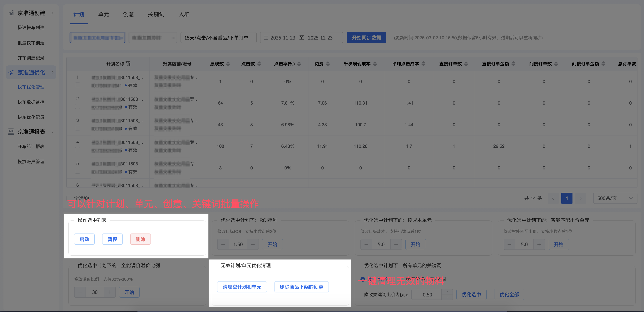The width and height of the screenshot is (644, 312).
Task: Open the 15天/点击/不含赠品/下单订单 dropdown
Action: pyautogui.click(x=218, y=38)
